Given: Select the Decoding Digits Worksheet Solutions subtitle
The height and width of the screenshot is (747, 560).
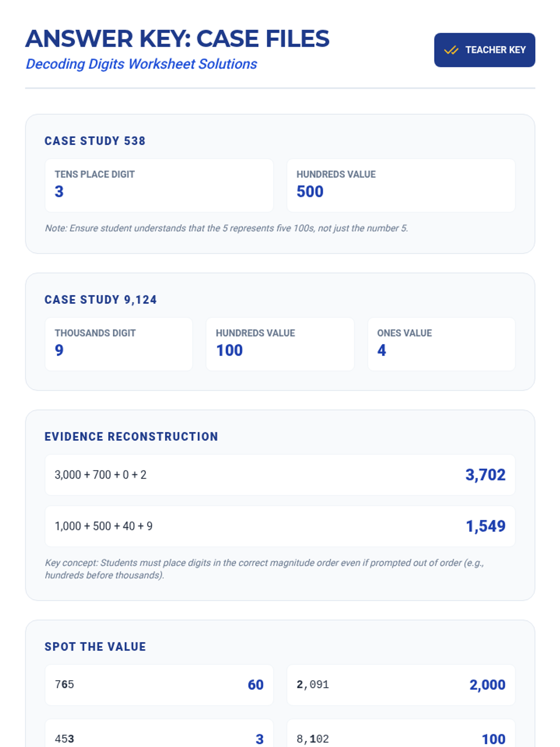Looking at the screenshot, I should coord(141,64).
